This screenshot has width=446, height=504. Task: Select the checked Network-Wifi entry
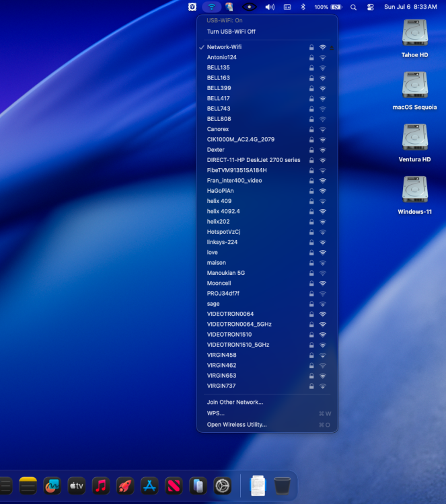pyautogui.click(x=267, y=47)
